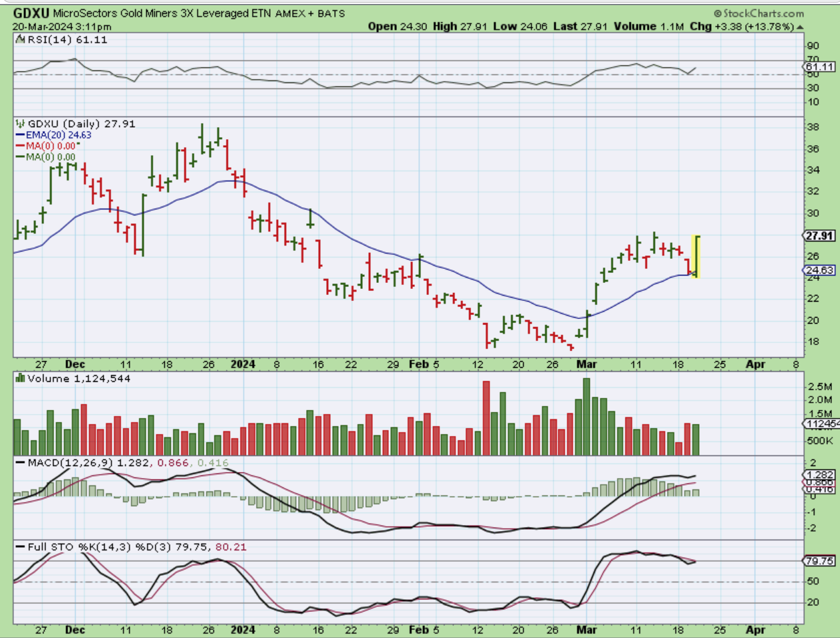Click the GDXU (Daily) 27.91 legend label
The image size is (840, 638).
[76, 124]
